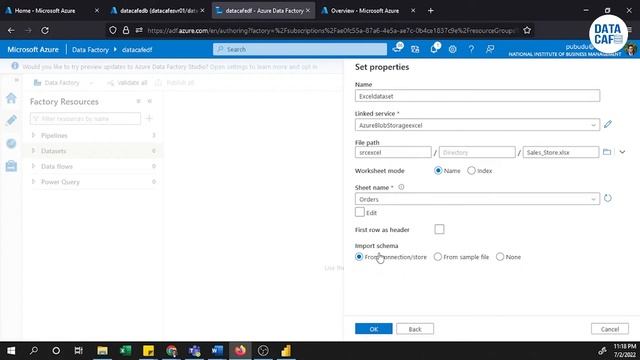
Task: Open a new browser tab
Action: point(431,11)
